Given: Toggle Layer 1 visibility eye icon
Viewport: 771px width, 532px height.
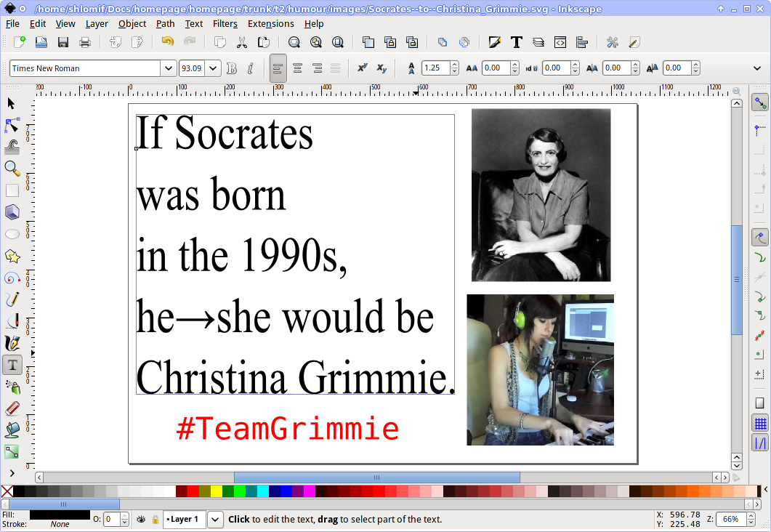Looking at the screenshot, I should coord(141,519).
